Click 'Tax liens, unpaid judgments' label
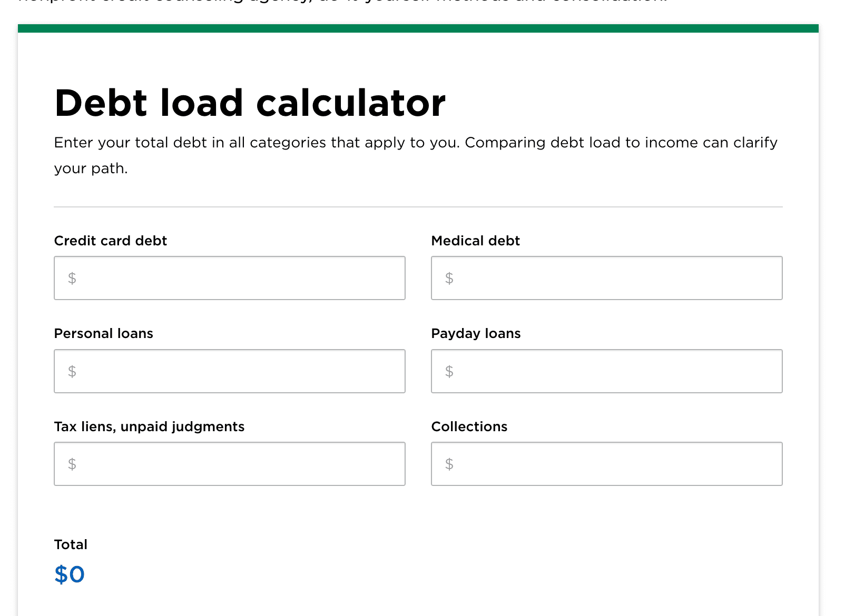Screen dimensions: 845x616 tap(149, 426)
